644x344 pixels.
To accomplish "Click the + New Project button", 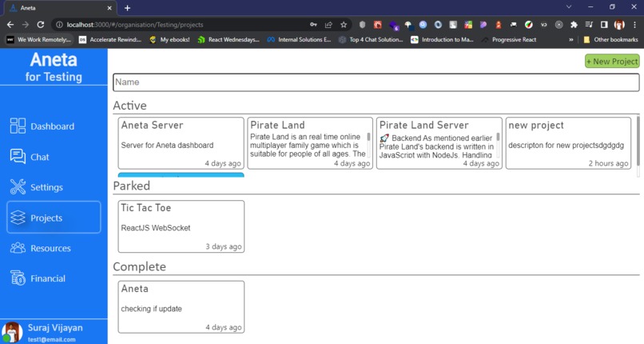I will (612, 62).
